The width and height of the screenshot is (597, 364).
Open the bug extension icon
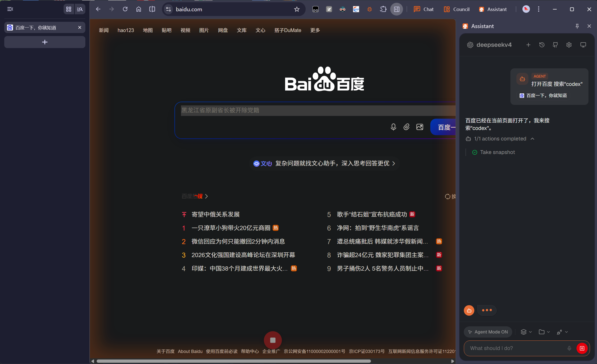pyautogui.click(x=369, y=9)
